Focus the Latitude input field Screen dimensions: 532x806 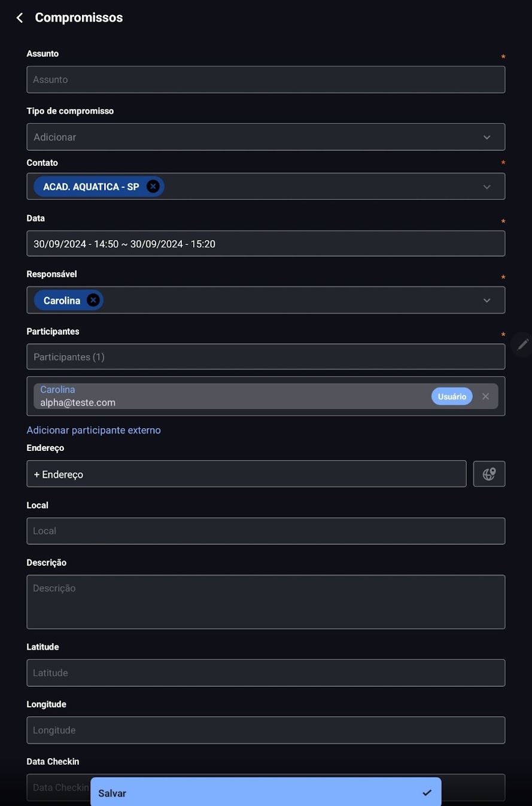click(266, 672)
